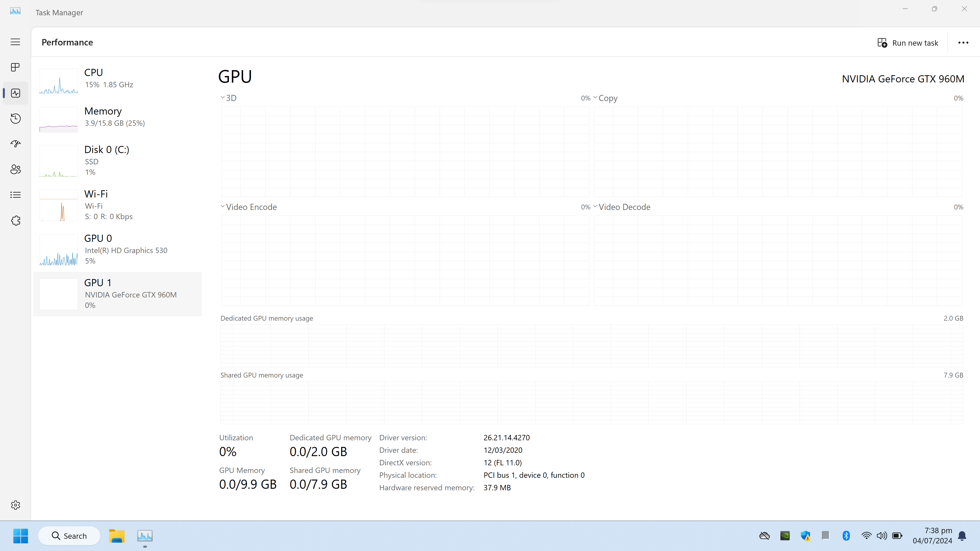Viewport: 980px width, 551px height.
Task: Click the taskbar Search box
Action: [69, 536]
